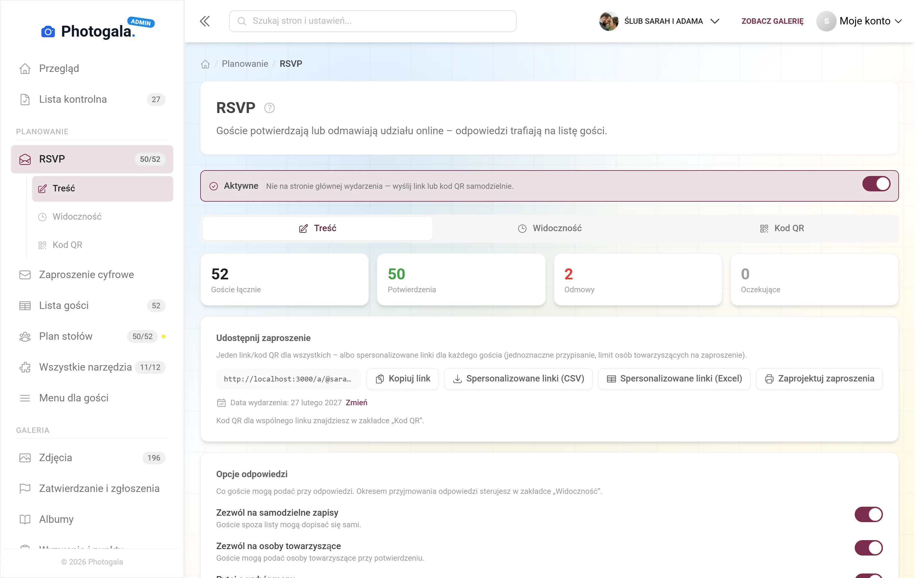Open Wszystkie narzędzia in the sidebar
Viewport: 924px width, 578px height.
coord(92,367)
